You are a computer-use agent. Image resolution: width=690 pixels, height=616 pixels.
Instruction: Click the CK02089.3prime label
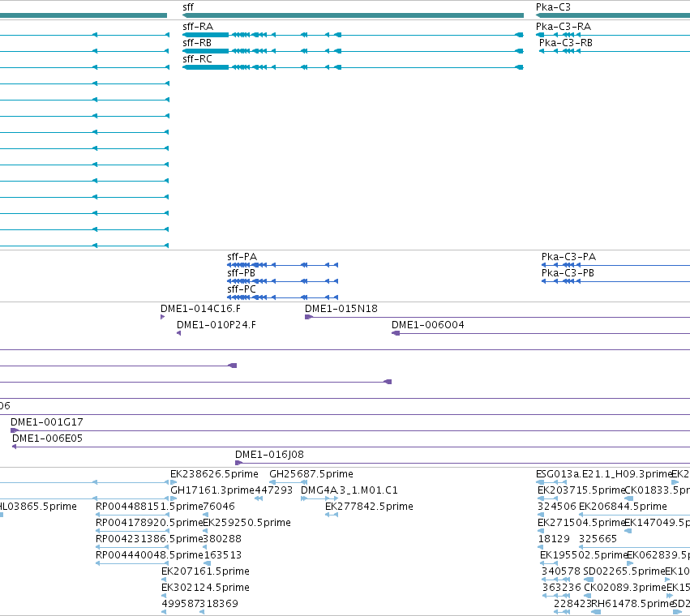[x=625, y=588]
